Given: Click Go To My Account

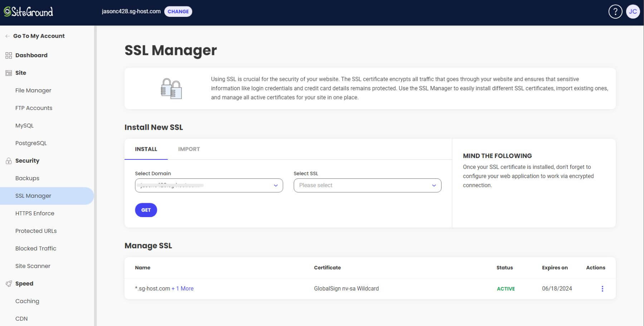Looking at the screenshot, I should pos(39,36).
